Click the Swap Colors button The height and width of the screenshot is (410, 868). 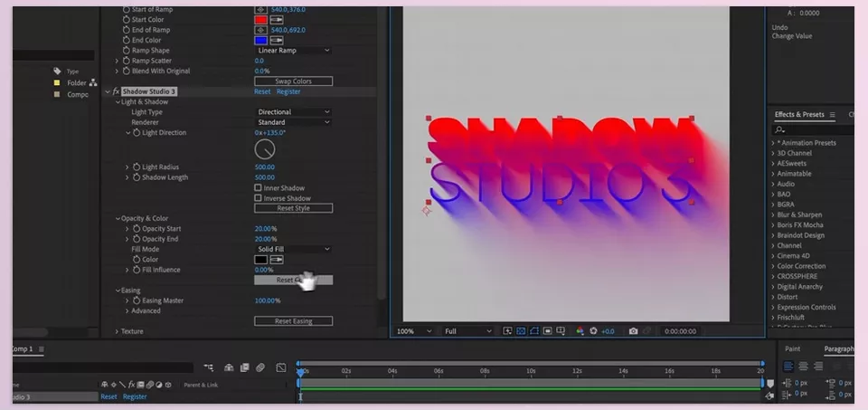tap(293, 81)
